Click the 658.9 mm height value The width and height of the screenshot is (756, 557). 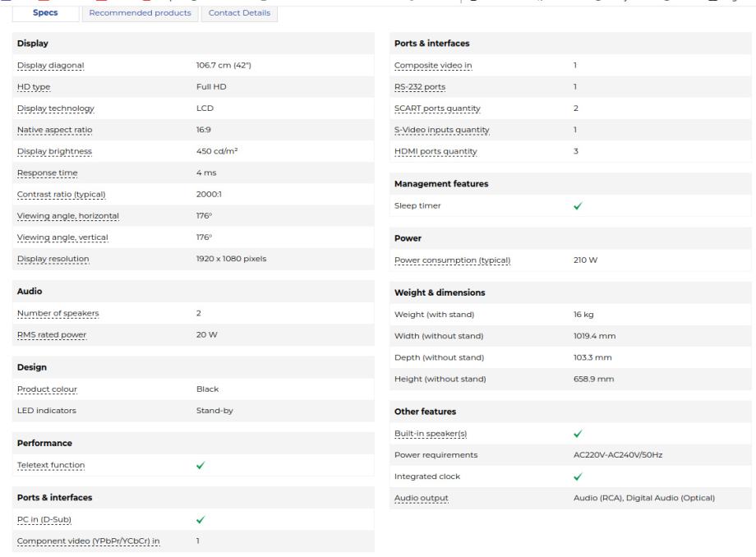(593, 380)
